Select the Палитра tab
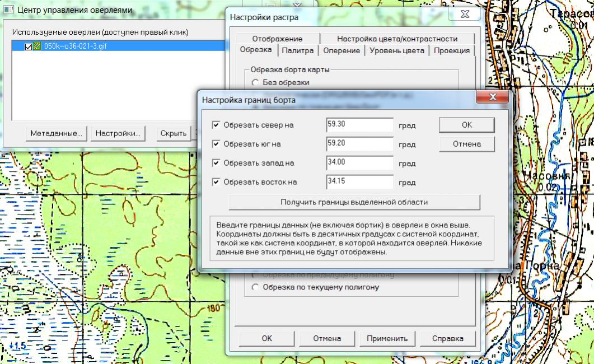 pyautogui.click(x=298, y=50)
